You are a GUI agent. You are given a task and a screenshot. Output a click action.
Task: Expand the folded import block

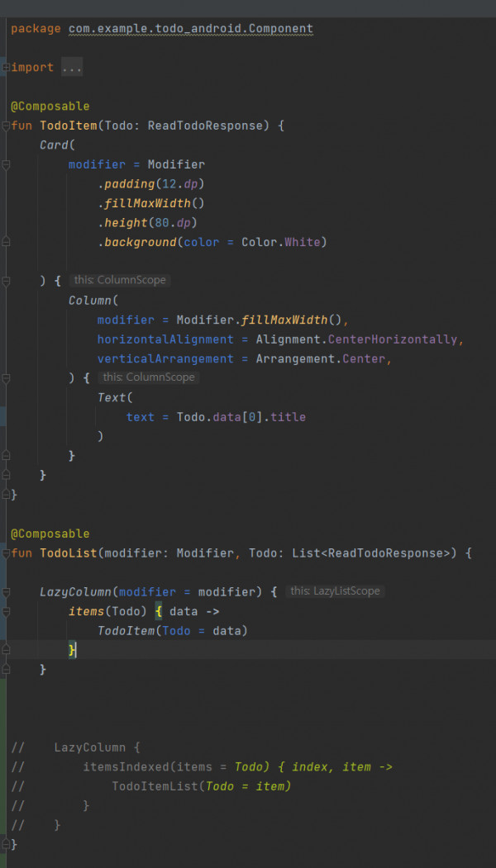[x=6, y=68]
